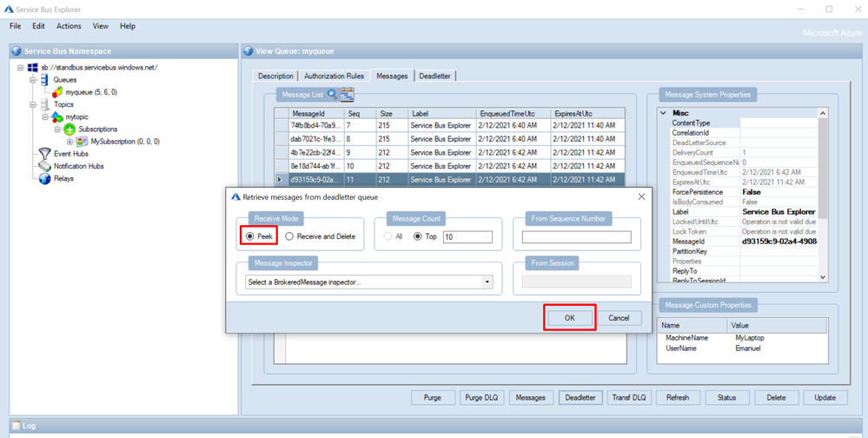Viewport: 868px width, 438px height.
Task: Open the File menu
Action: click(x=15, y=26)
